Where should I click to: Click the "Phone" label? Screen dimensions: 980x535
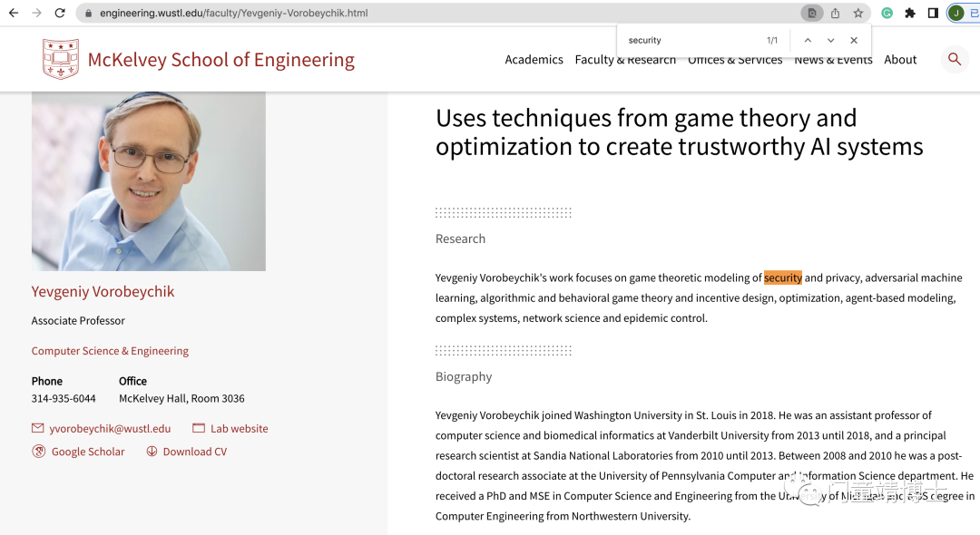pos(47,381)
